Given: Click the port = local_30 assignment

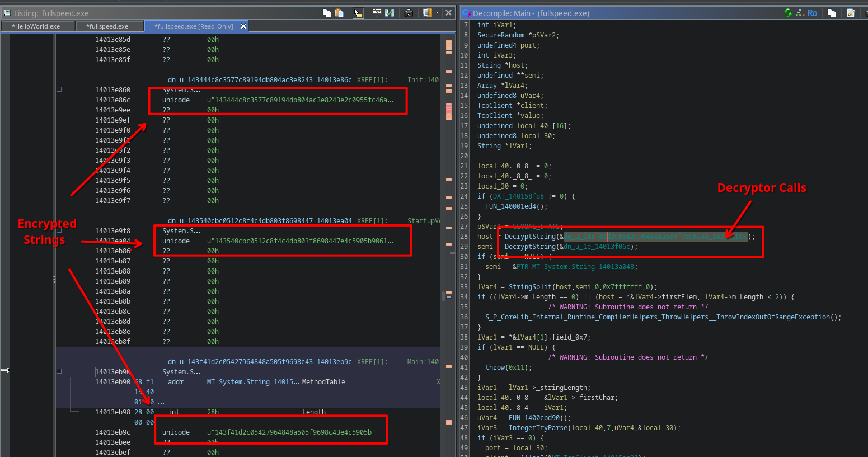Looking at the screenshot, I should (x=517, y=448).
